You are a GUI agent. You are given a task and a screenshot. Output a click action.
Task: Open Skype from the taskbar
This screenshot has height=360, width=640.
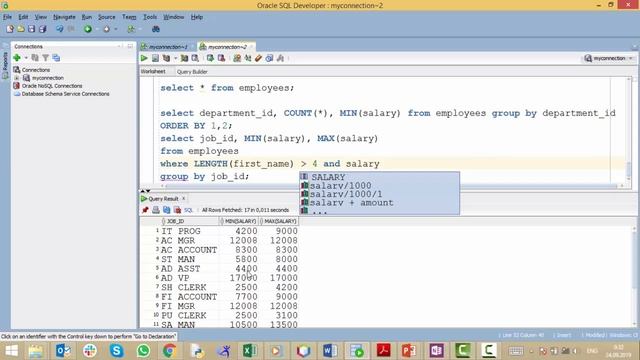point(117,351)
